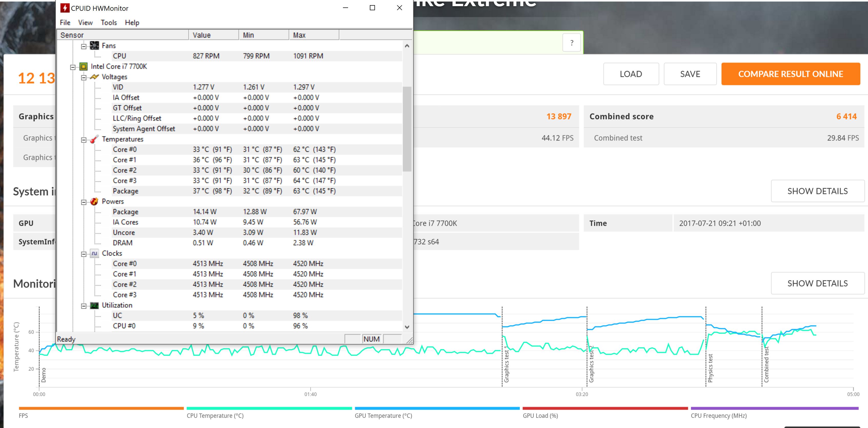Click the time value 2017-07-21 09:21
868x428 pixels.
(x=720, y=223)
